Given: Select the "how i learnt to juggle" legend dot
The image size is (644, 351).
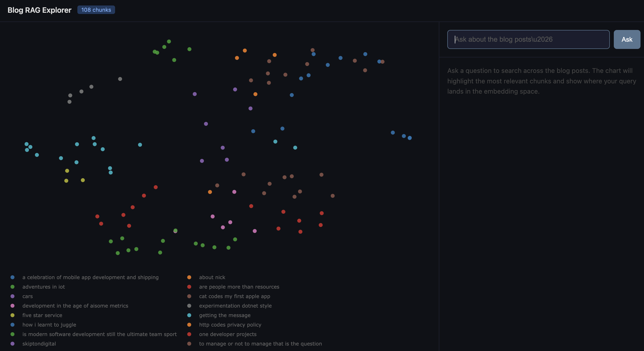Looking at the screenshot, I should [x=12, y=325].
